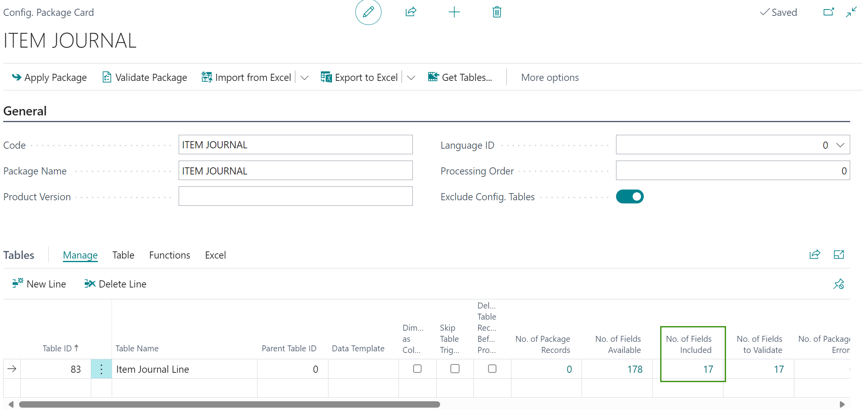Click New Line button

click(x=39, y=284)
